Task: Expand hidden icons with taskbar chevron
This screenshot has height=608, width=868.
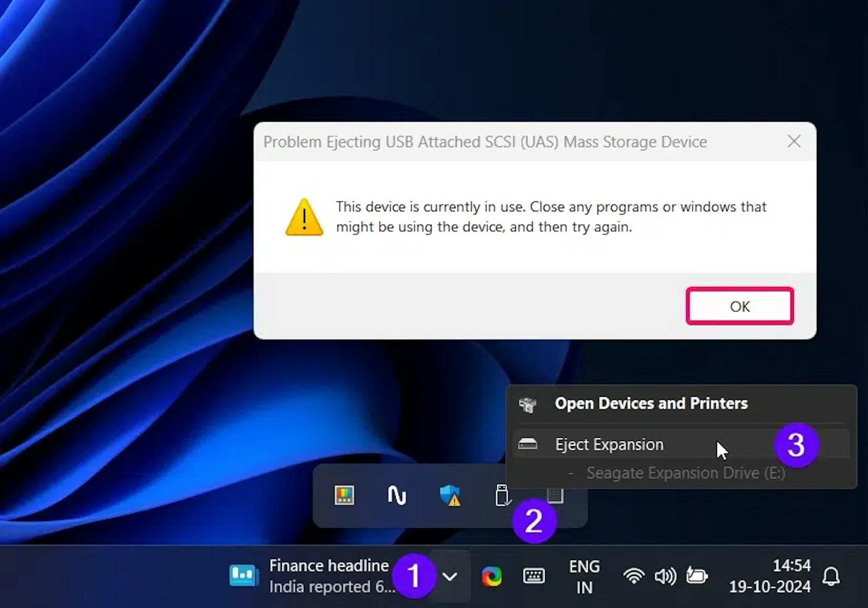Action: 449,576
